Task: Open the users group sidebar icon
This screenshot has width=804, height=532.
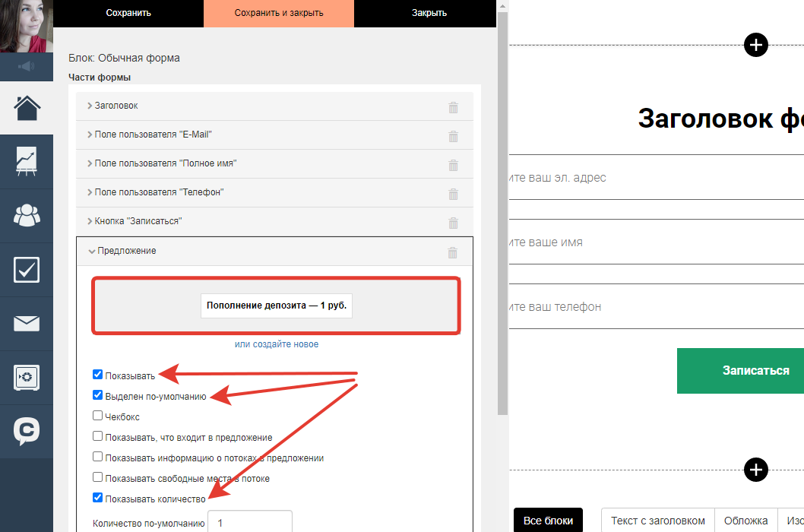Action: tap(27, 216)
